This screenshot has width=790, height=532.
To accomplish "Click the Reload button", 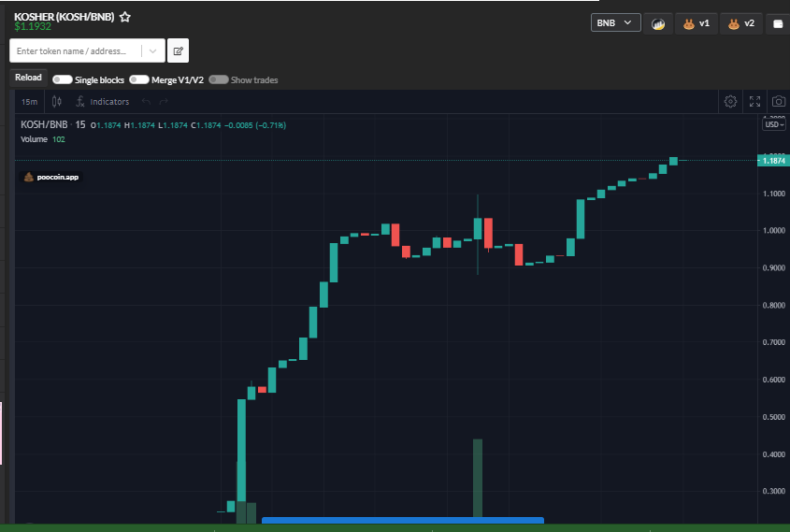I will (x=28, y=78).
